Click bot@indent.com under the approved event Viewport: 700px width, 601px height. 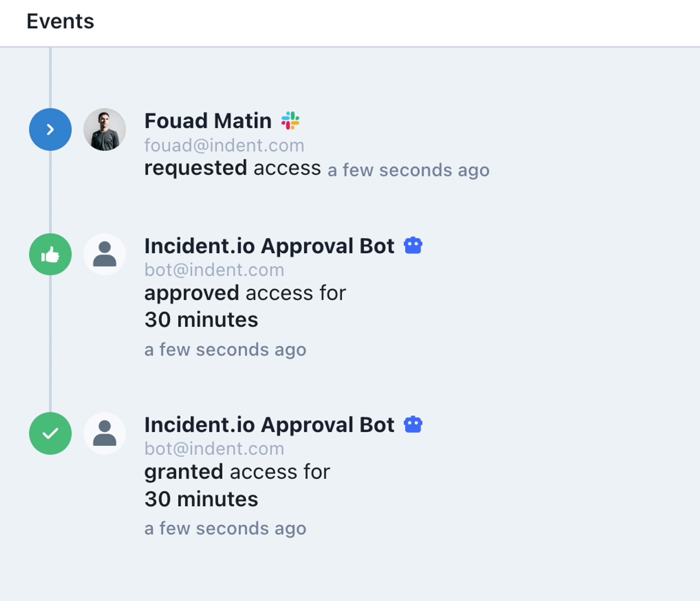coord(214,270)
